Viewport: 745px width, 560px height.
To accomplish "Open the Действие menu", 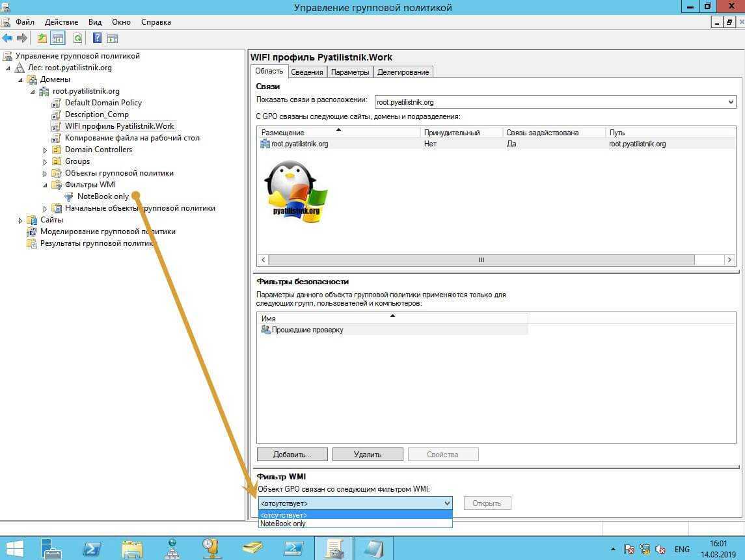I will [61, 22].
